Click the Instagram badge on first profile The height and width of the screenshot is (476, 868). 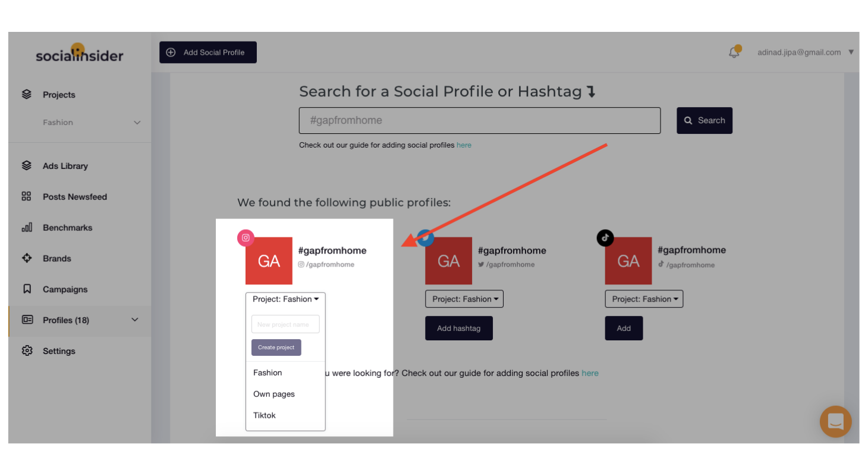point(246,238)
